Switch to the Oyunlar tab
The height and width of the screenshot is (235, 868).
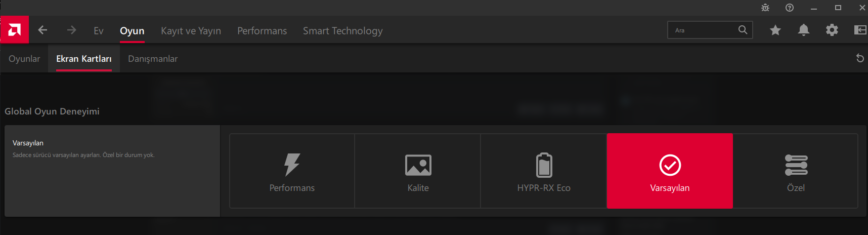click(x=24, y=59)
